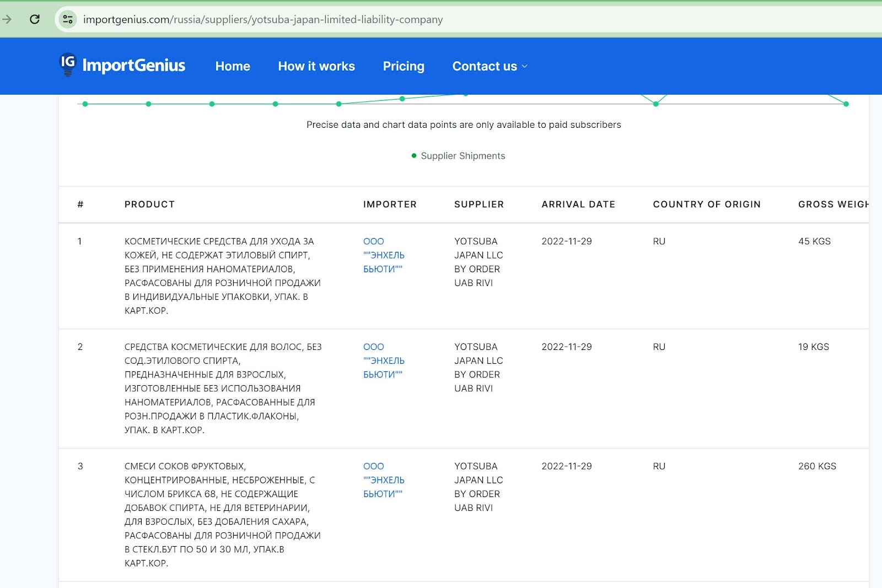Click country of origin RU in row 3
The width and height of the screenshot is (882, 588).
(659, 466)
